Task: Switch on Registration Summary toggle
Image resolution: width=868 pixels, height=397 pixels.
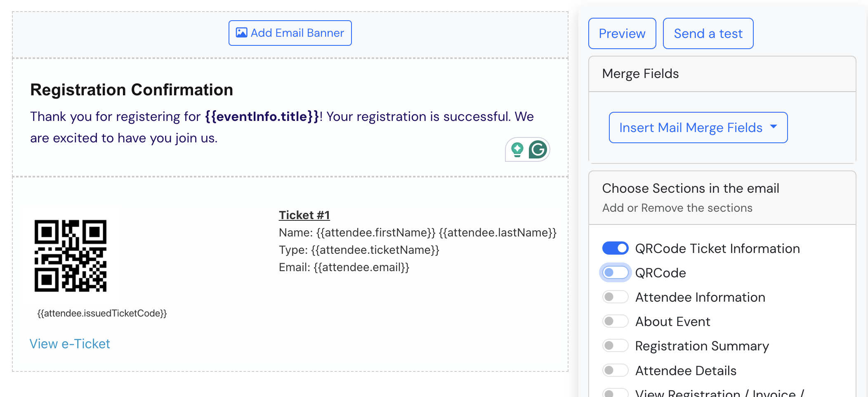Action: point(615,346)
